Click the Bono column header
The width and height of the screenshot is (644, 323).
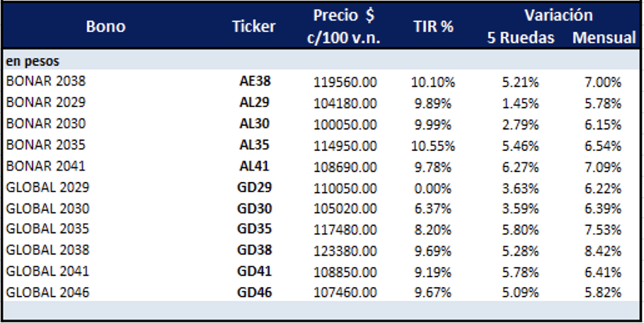tap(105, 27)
